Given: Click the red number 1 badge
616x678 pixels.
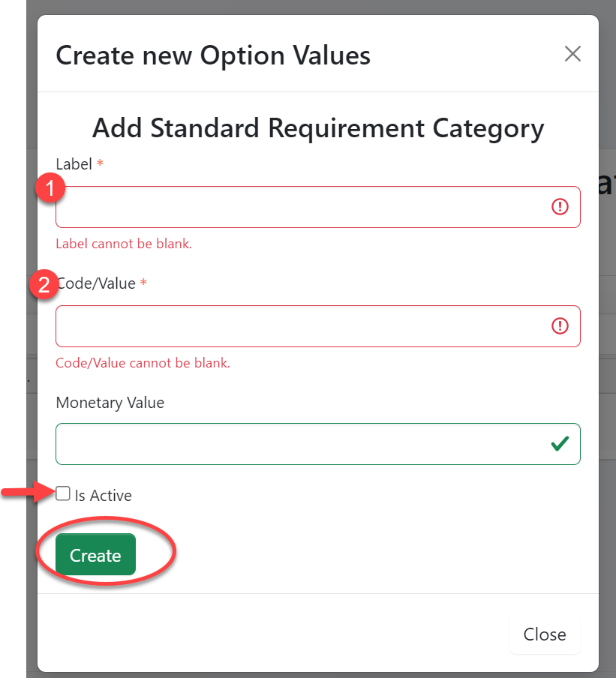Looking at the screenshot, I should point(50,189).
